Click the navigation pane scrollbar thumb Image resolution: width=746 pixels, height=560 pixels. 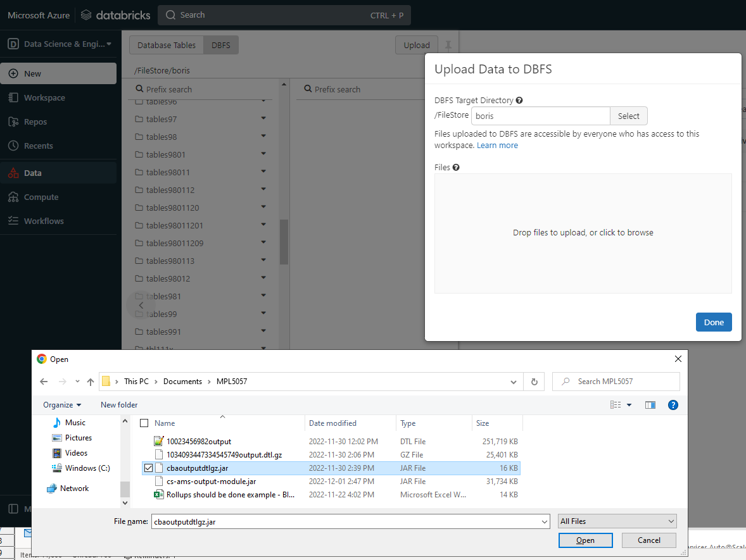pos(125,488)
